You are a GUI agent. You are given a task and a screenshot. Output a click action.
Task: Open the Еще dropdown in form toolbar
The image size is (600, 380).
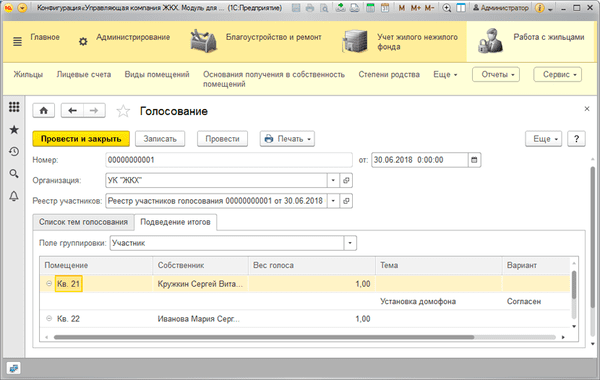click(543, 139)
